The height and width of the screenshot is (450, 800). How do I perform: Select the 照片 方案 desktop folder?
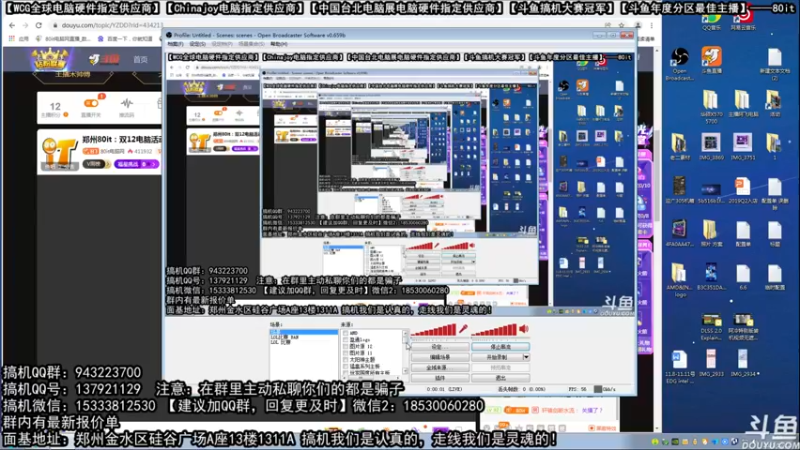tap(711, 233)
